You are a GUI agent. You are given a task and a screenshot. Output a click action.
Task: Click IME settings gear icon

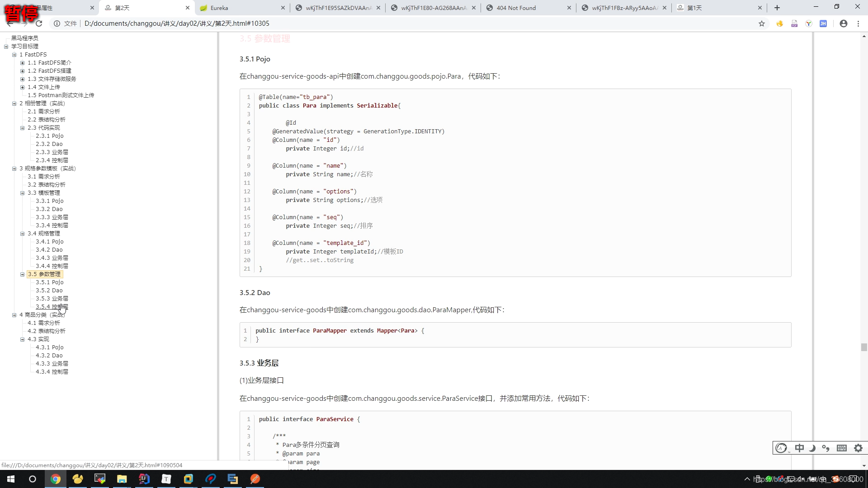858,448
